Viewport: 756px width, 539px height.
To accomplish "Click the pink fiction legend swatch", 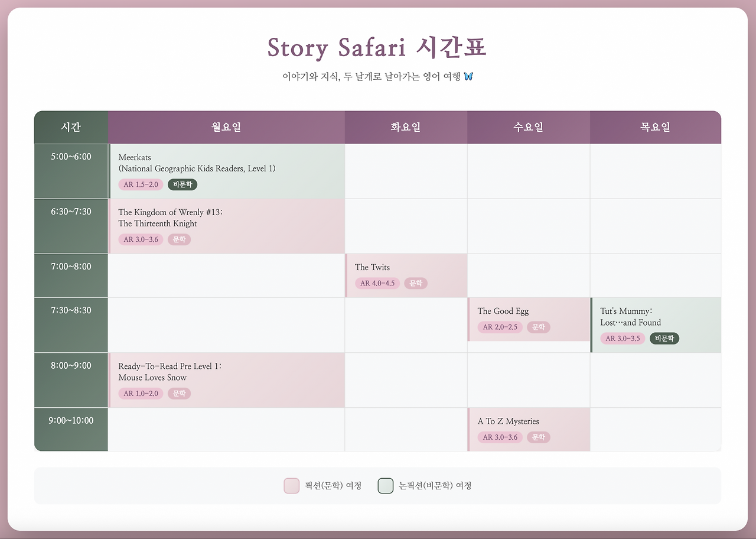I will pos(292,486).
